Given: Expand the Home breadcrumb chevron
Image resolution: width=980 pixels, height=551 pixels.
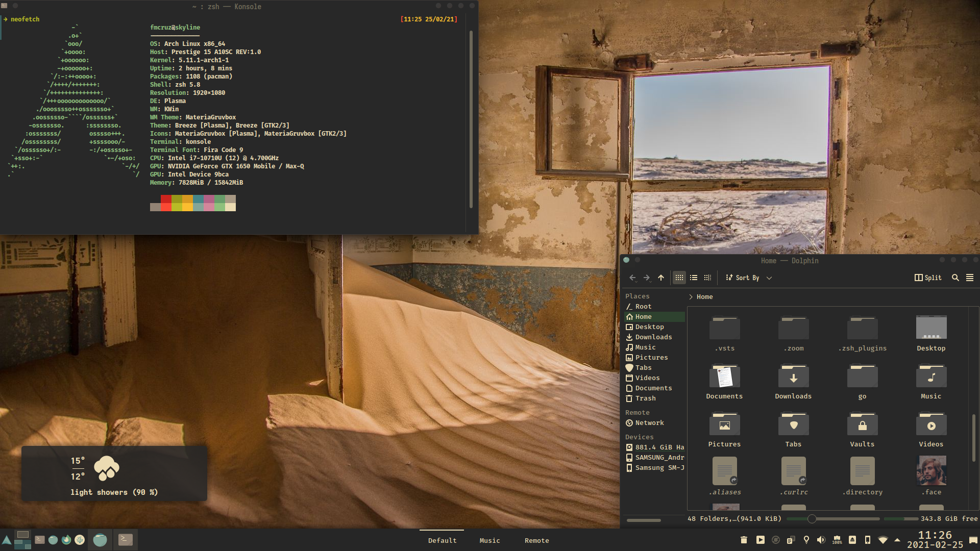Looking at the screenshot, I should [691, 297].
